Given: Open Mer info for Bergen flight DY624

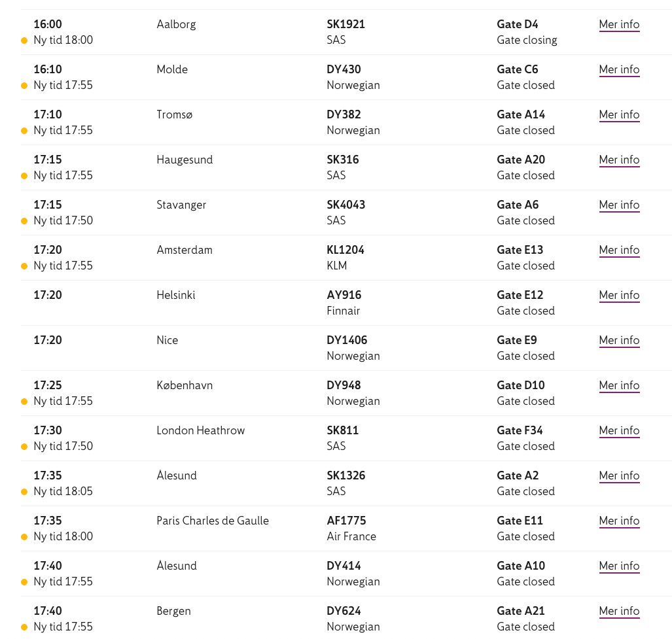Looking at the screenshot, I should tap(618, 612).
